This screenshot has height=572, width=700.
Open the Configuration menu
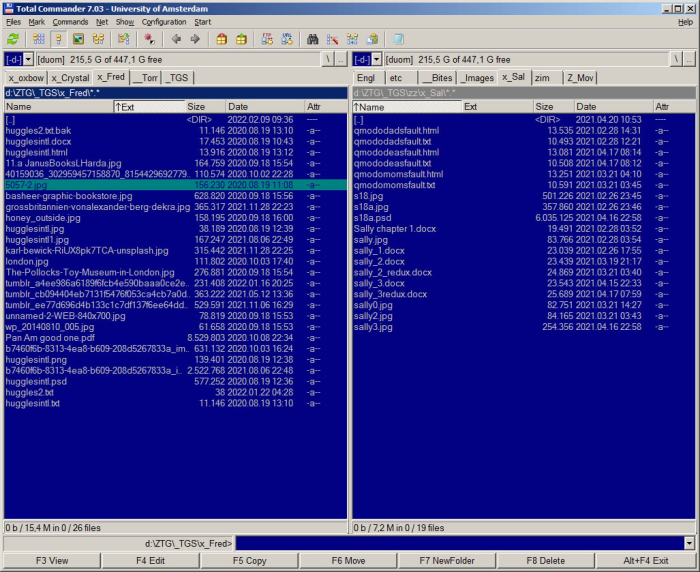(163, 21)
